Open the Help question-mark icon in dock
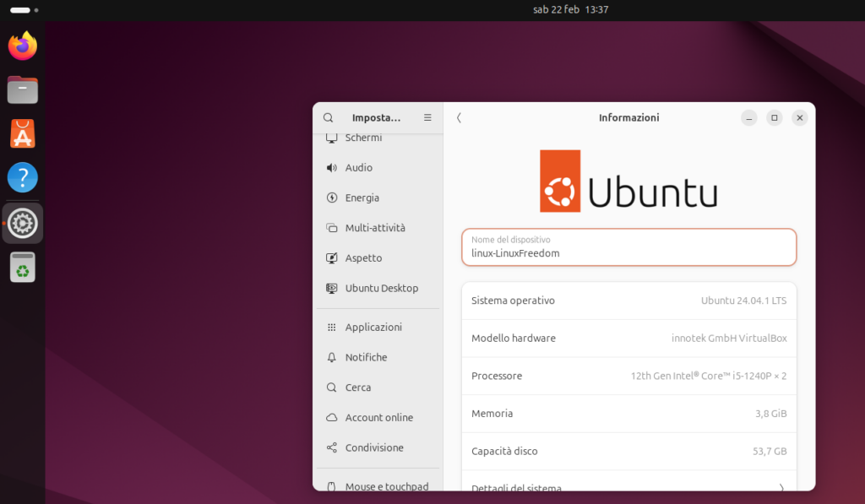Screen dimensions: 865x504 pos(22,177)
